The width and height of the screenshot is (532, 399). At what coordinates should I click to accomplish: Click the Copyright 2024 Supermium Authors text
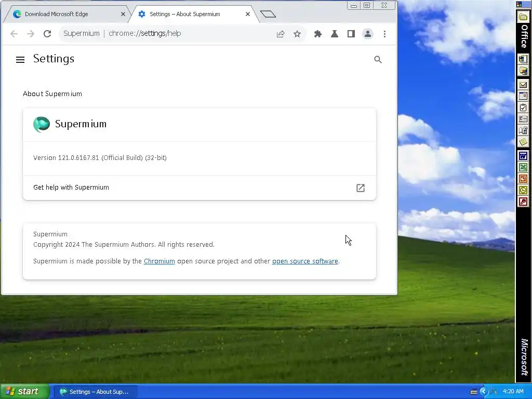click(124, 244)
